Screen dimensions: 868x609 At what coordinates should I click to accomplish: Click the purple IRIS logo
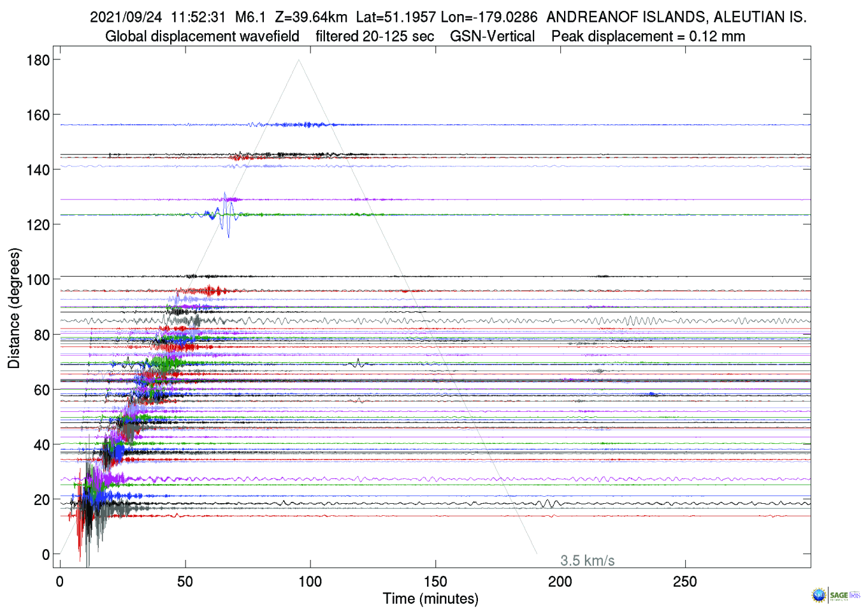pos(855,595)
